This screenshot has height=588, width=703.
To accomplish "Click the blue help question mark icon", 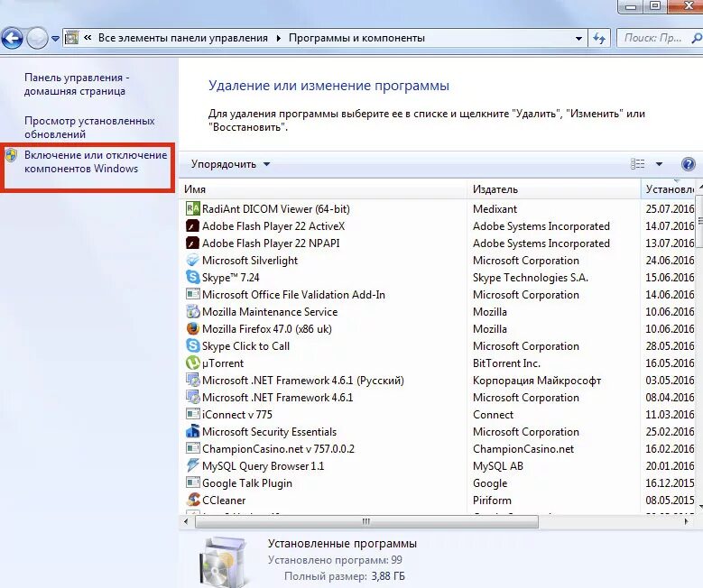I will coord(688,164).
